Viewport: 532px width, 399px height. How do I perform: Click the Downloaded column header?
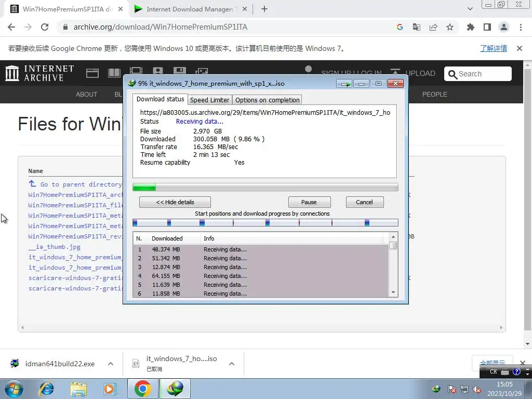coord(175,238)
